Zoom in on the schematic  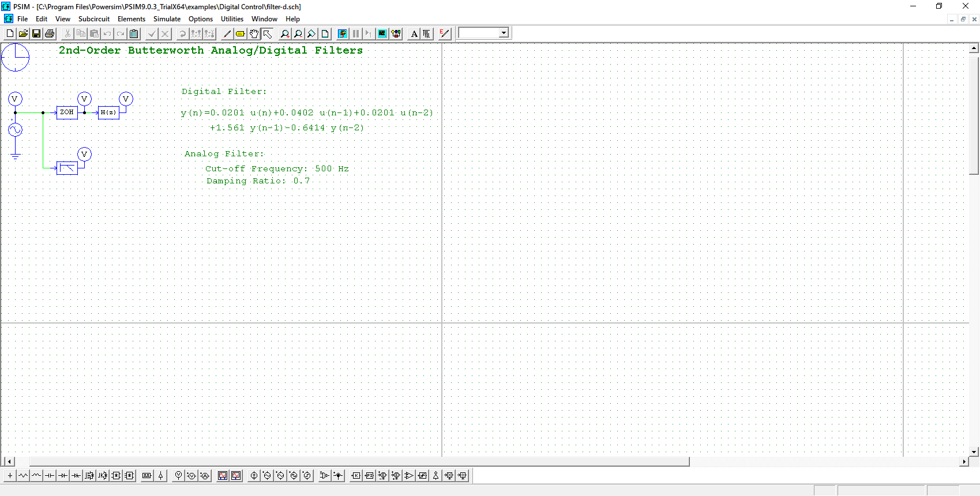point(285,33)
